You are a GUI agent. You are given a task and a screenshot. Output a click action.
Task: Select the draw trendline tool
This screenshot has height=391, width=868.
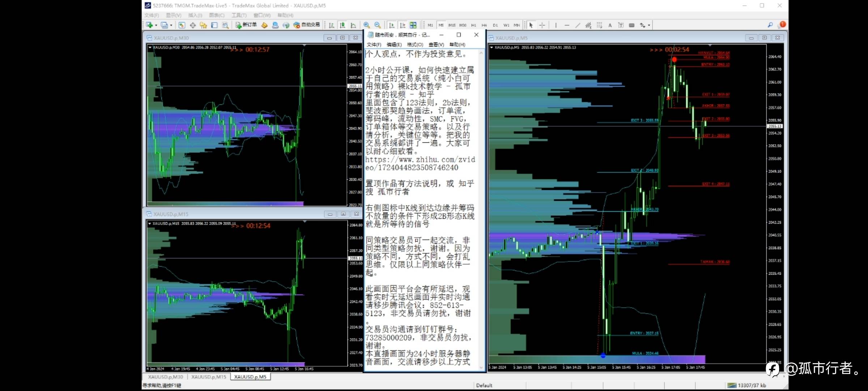578,25
